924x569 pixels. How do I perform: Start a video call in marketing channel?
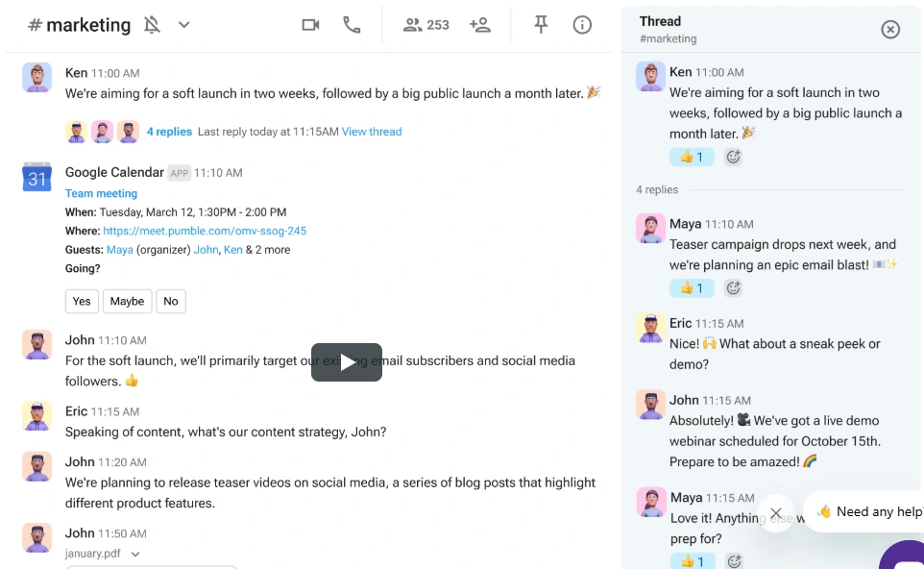310,25
